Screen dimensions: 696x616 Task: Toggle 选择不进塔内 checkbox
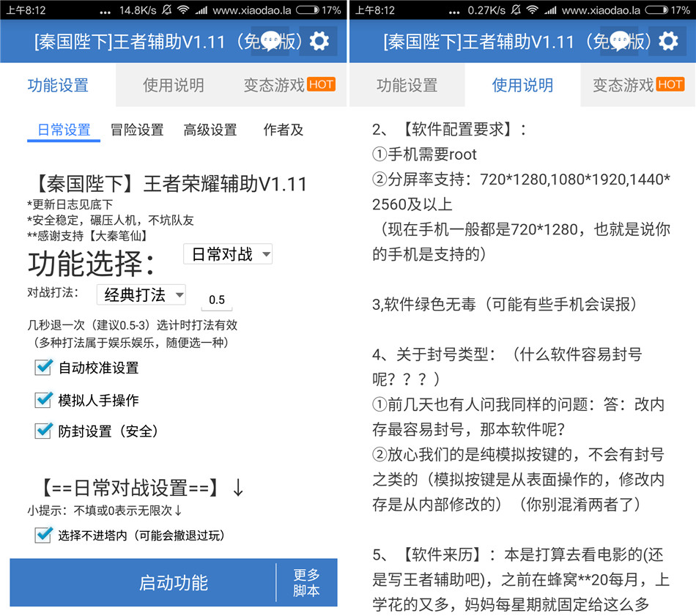click(43, 535)
